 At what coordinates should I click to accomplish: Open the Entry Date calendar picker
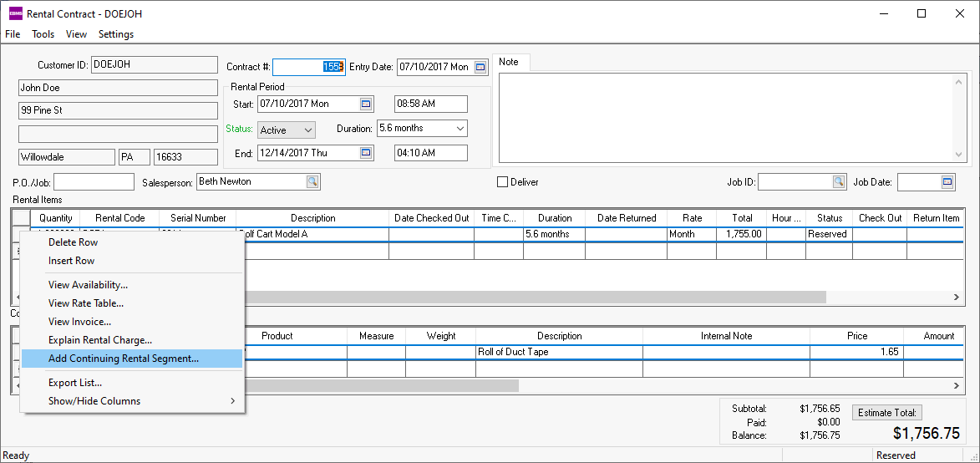pos(480,67)
